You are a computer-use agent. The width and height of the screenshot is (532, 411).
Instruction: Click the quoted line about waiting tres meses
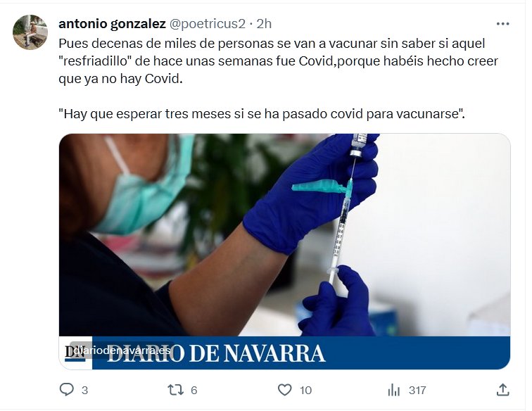[262, 114]
